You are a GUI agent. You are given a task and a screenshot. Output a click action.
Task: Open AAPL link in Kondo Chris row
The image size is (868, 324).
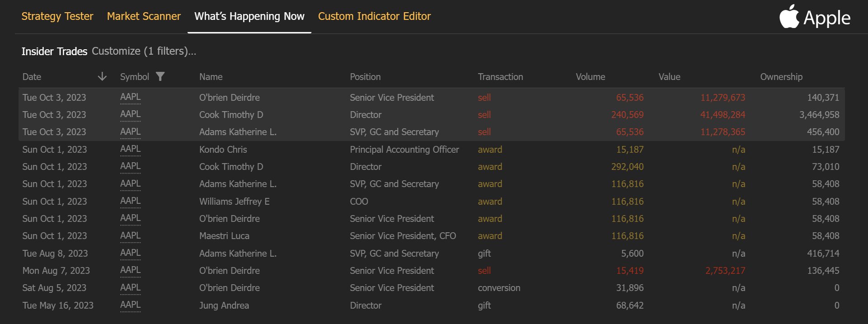pyautogui.click(x=130, y=149)
